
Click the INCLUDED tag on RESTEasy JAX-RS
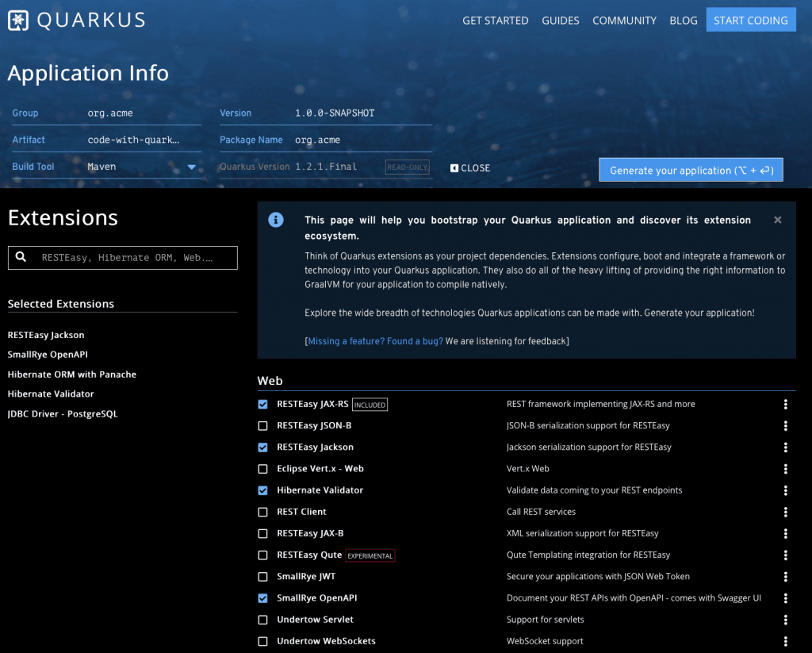pos(370,405)
